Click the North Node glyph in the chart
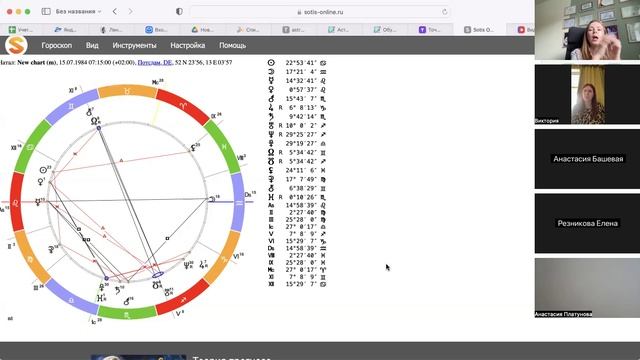Viewport: 640px width, 360px height. (94, 121)
